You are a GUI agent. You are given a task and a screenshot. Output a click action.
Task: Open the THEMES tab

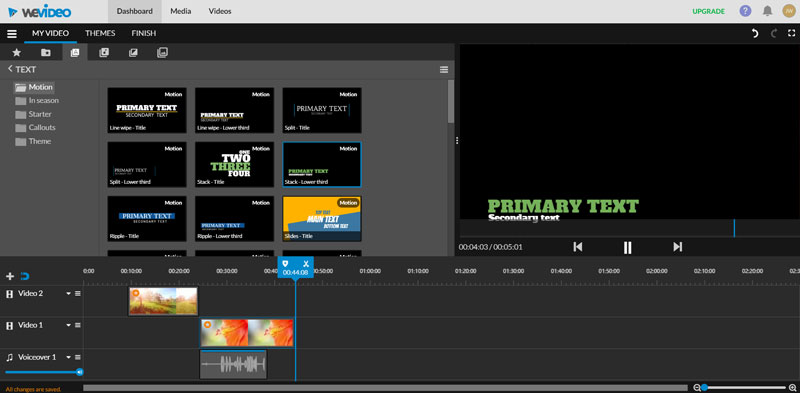tap(100, 33)
